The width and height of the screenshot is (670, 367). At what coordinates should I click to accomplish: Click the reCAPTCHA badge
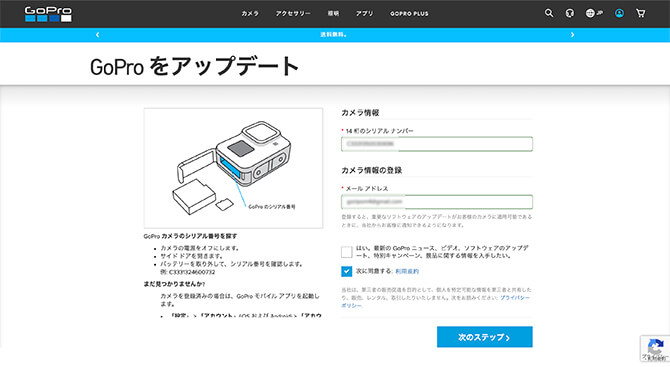(655, 348)
